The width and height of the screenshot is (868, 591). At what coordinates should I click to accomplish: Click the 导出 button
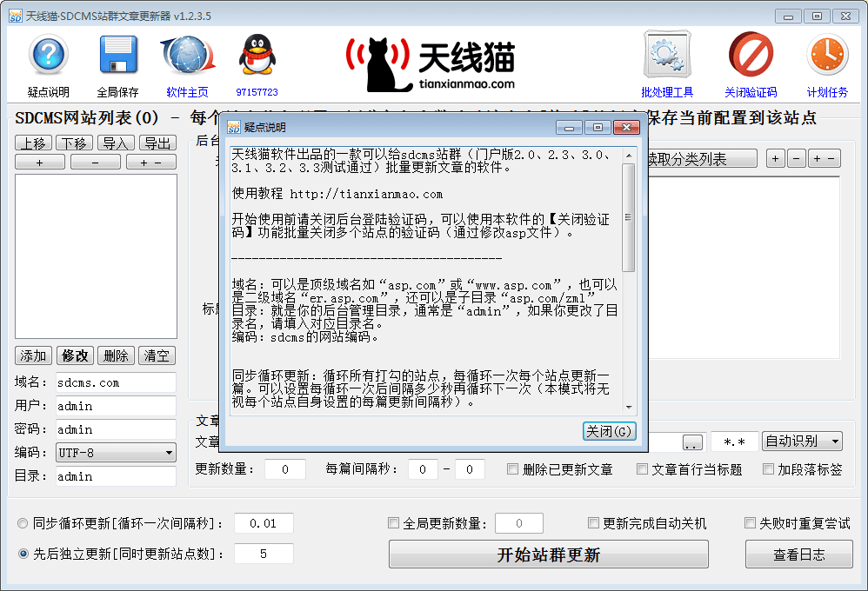click(x=157, y=143)
